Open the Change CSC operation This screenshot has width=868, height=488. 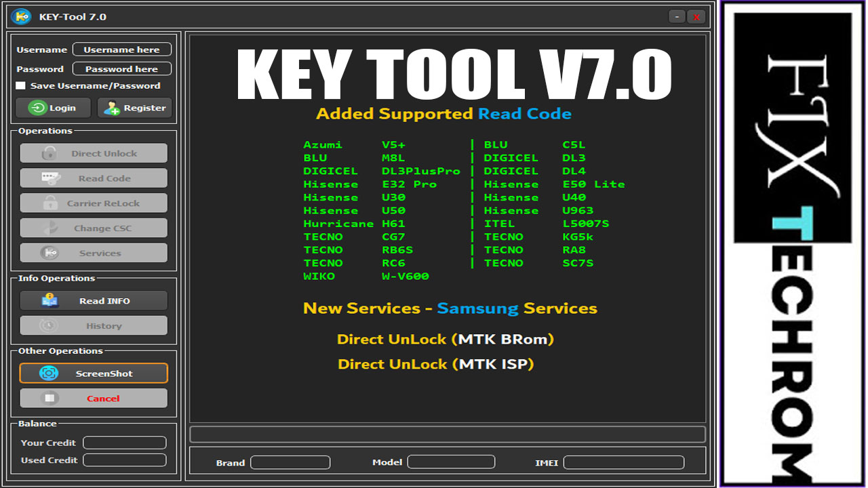[94, 228]
